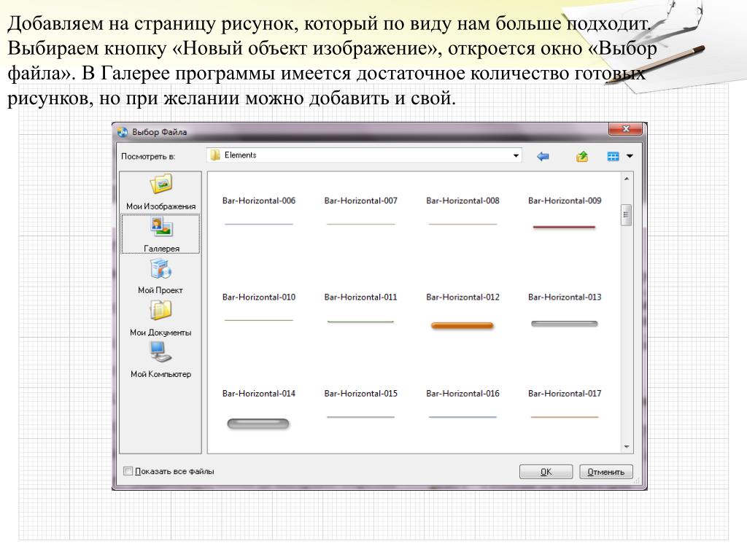Go back using blue arrow icon
Screen dimensions: 747x560
543,156
